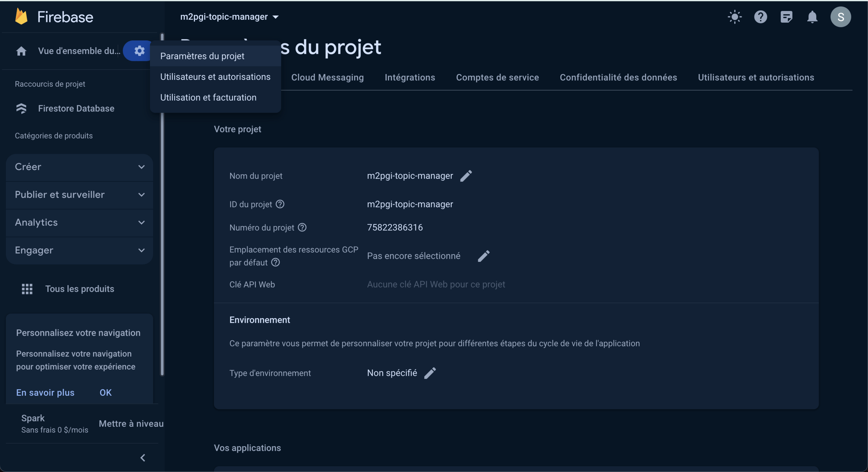Select Utilisation et facturation menu item
This screenshot has height=472, width=868.
point(208,98)
